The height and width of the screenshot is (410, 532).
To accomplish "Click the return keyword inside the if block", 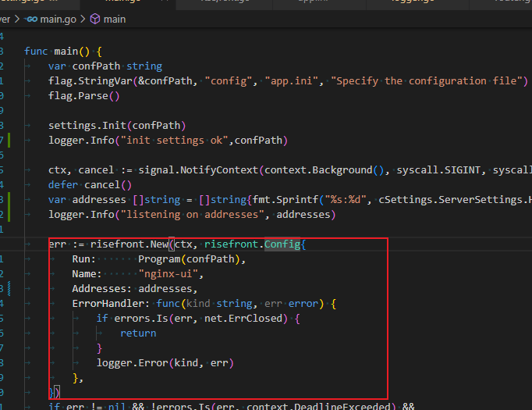I will pyautogui.click(x=138, y=333).
